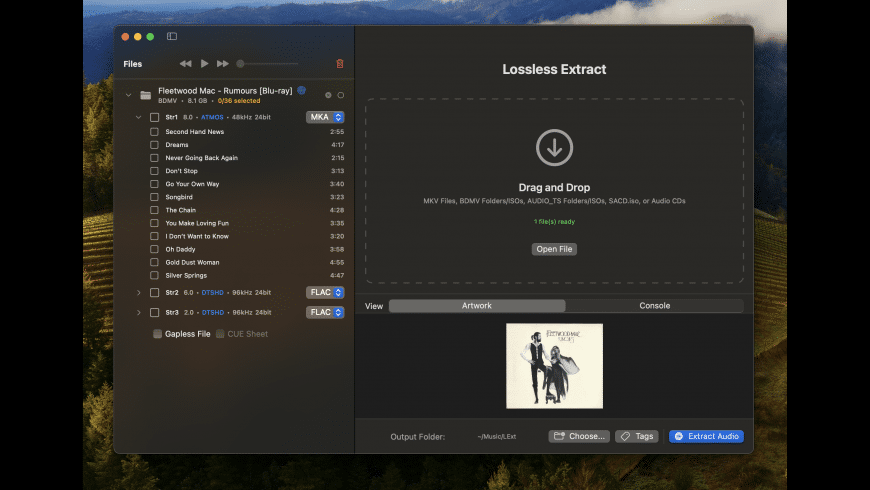This screenshot has width=870, height=490.
Task: Adjust the playback position slider
Action: click(267, 64)
